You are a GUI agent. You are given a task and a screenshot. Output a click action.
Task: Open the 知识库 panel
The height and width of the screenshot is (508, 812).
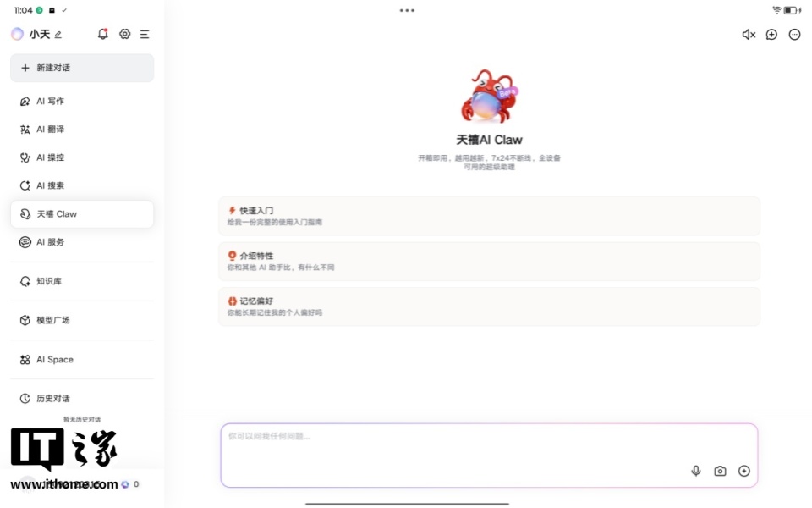click(50, 281)
